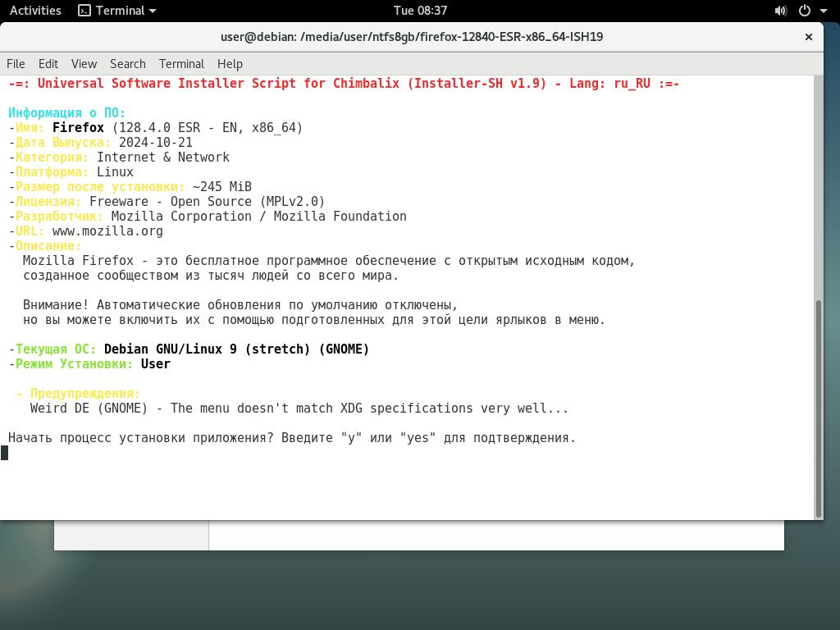Click the 'Предупреждения:' yellow label

tap(84, 393)
